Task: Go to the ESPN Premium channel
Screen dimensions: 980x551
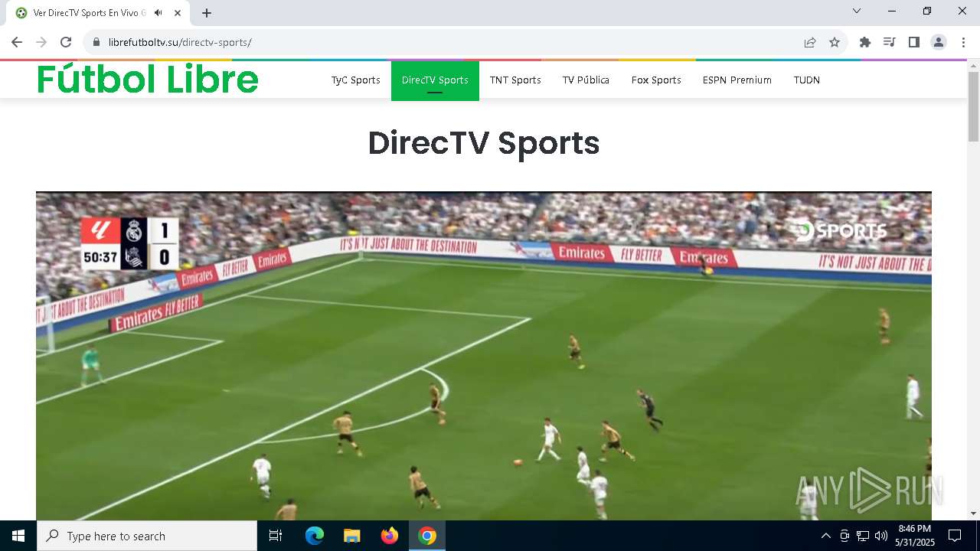Action: pos(737,80)
